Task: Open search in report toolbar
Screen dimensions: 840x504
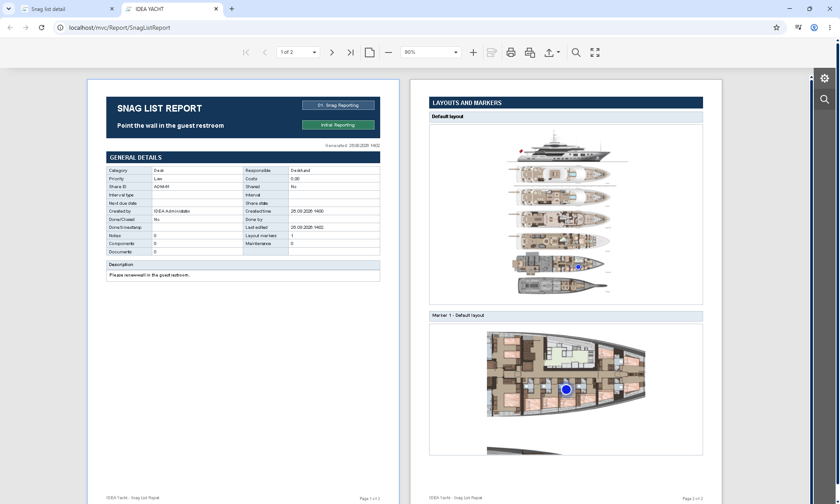Action: pyautogui.click(x=576, y=52)
